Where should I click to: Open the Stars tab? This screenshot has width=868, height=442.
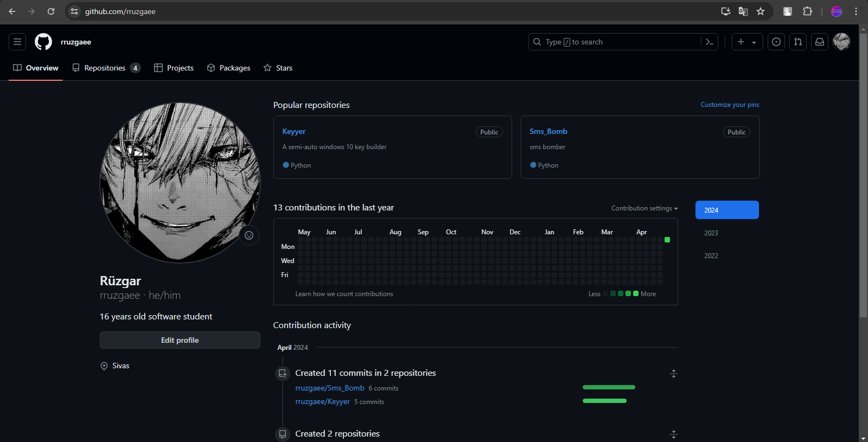(x=278, y=68)
